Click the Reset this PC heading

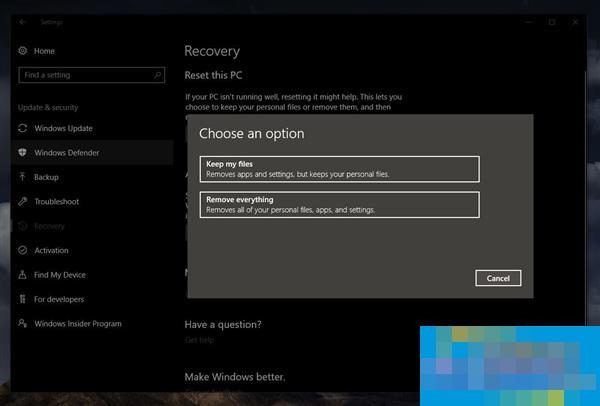click(213, 75)
